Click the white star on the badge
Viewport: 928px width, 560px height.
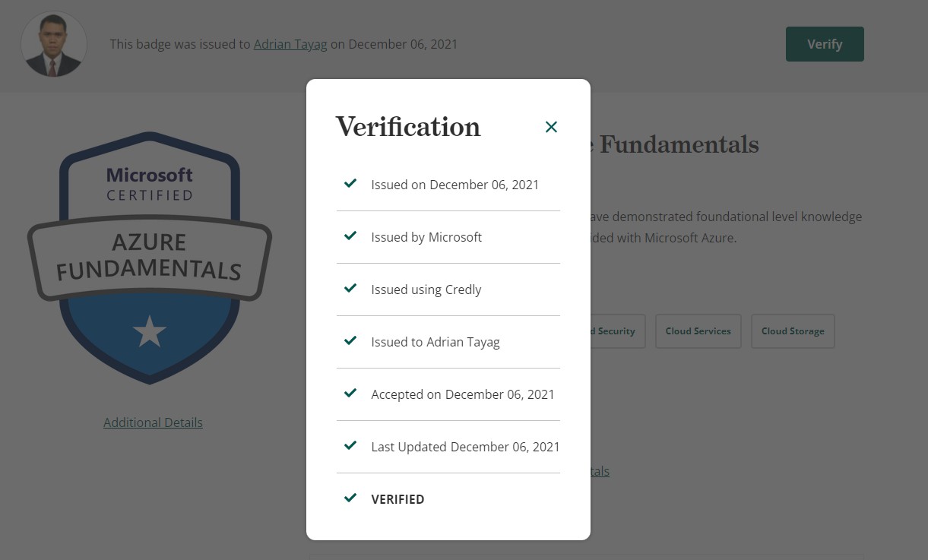[x=150, y=332]
